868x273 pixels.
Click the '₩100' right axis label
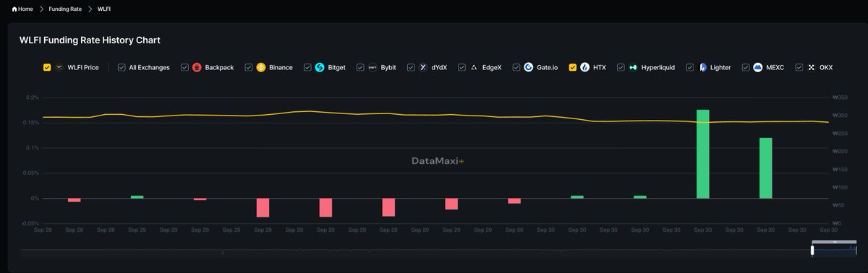(x=839, y=188)
